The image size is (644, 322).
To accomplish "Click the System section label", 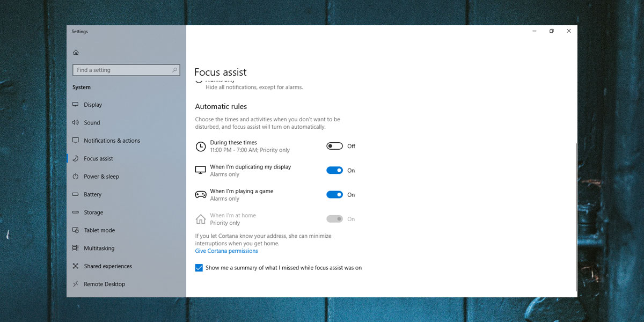I will point(82,87).
